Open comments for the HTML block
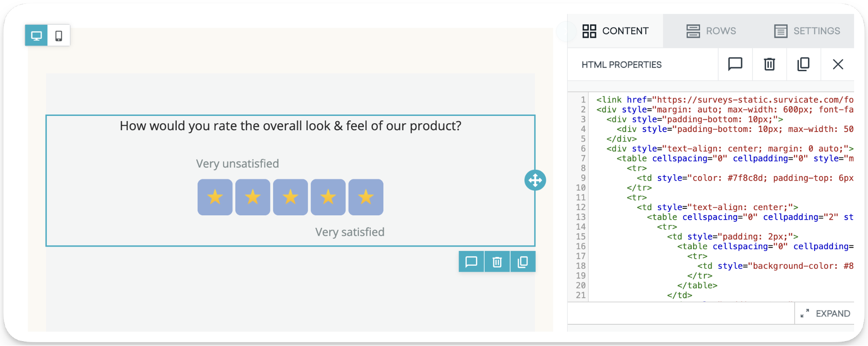 click(735, 64)
